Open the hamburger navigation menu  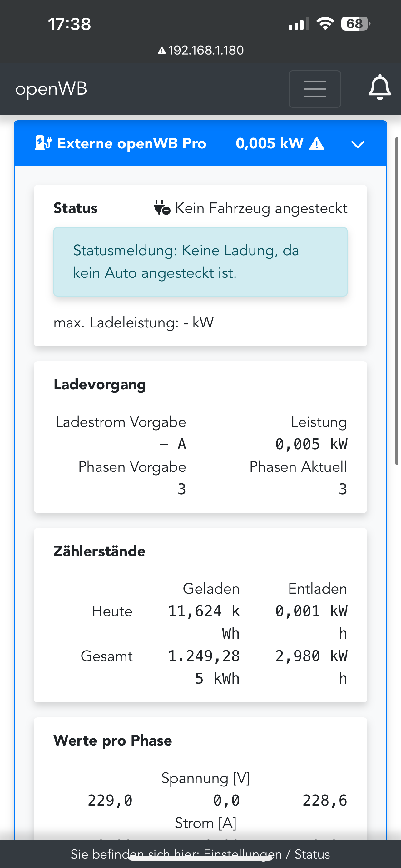[314, 89]
